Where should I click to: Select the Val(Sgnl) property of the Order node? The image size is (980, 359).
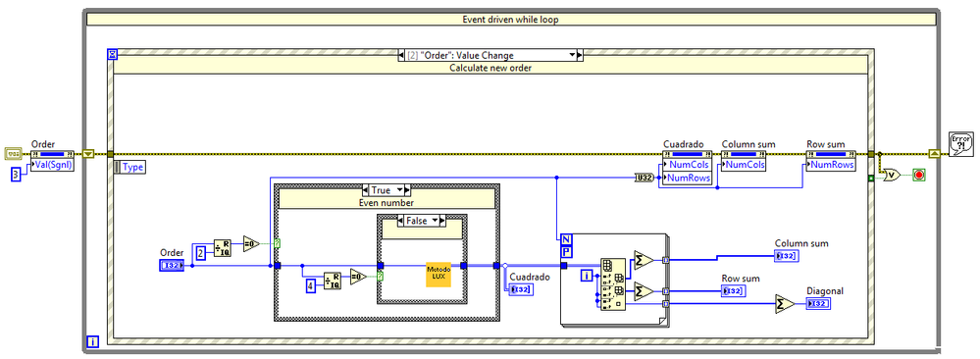coord(52,165)
